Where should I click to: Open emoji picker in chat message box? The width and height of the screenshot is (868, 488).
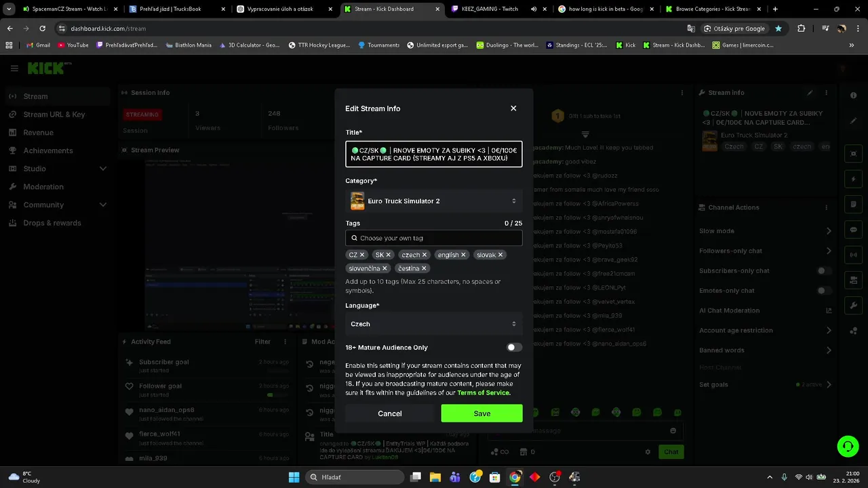pos(673,430)
